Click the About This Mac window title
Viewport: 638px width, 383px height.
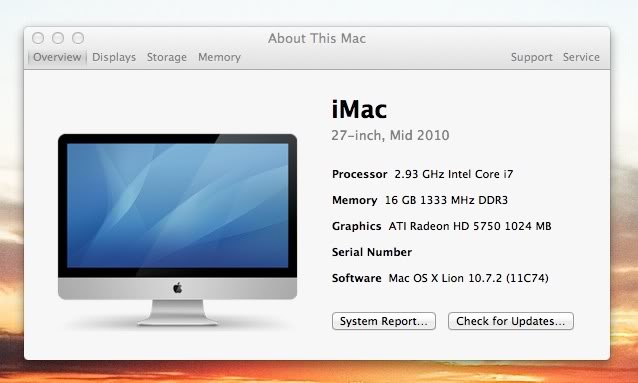317,38
